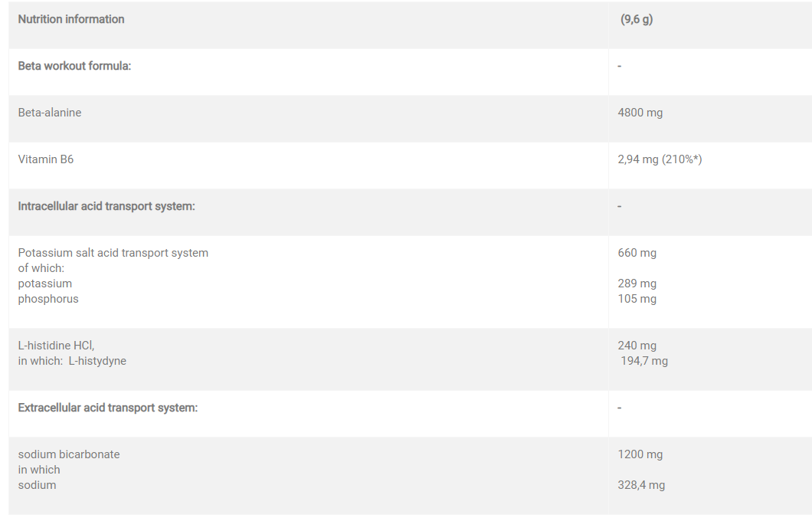This screenshot has width=812, height=518.
Task: Click Potassium salt acid transport system text
Action: (113, 253)
